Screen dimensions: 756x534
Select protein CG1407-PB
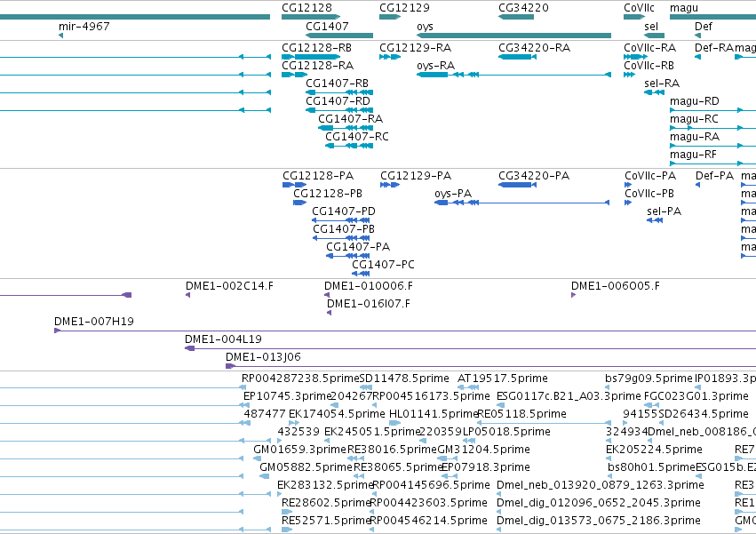341,238
